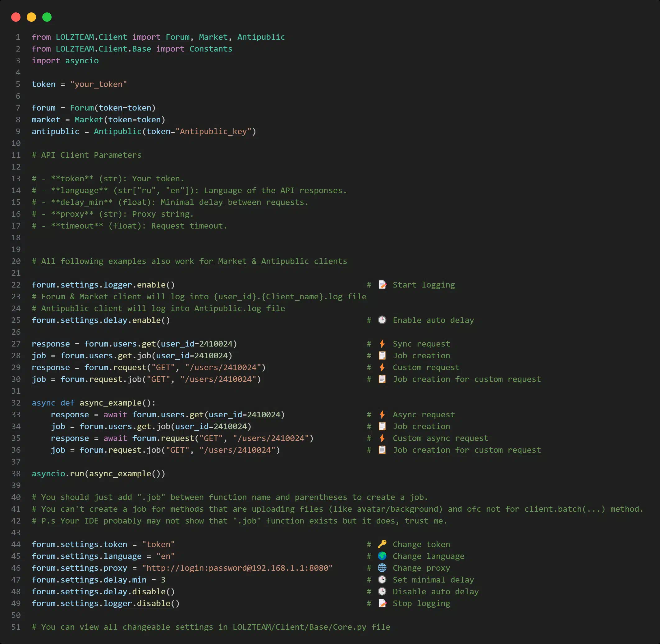Click the green window button
The height and width of the screenshot is (644, 660).
click(x=47, y=17)
